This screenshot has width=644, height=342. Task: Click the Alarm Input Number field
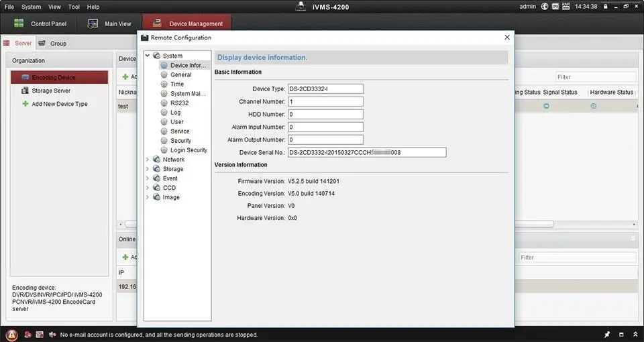click(x=326, y=127)
